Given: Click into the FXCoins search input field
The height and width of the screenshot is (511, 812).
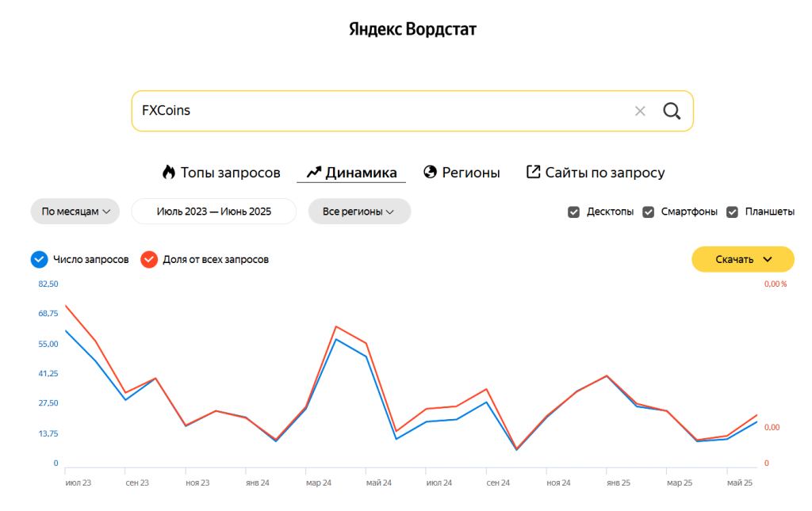Looking at the screenshot, I should (x=381, y=111).
